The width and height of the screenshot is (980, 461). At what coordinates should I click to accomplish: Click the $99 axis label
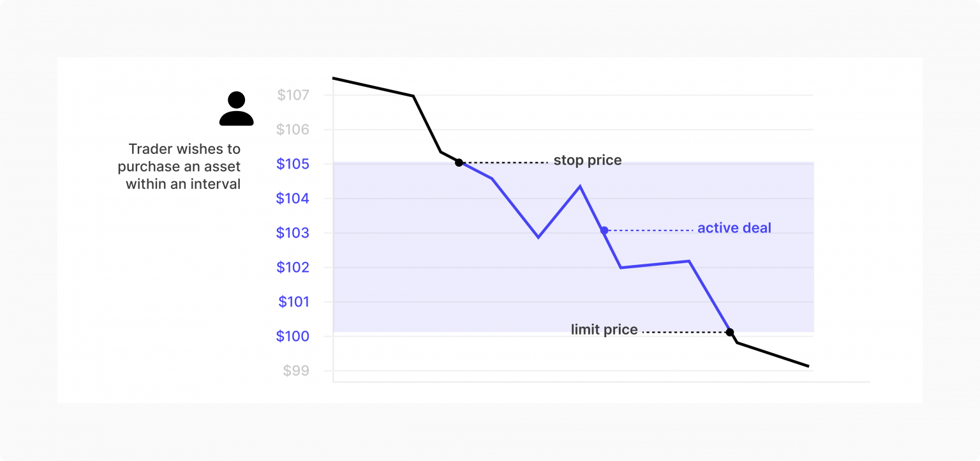296,371
